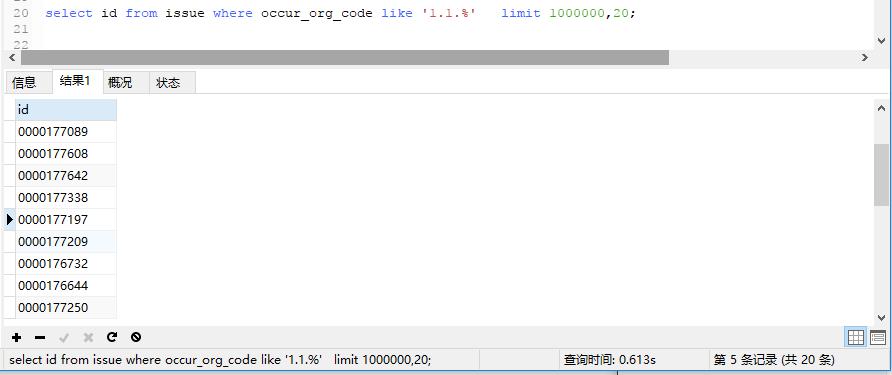Open the 概况 tab
The width and height of the screenshot is (892, 375).
[x=120, y=83]
